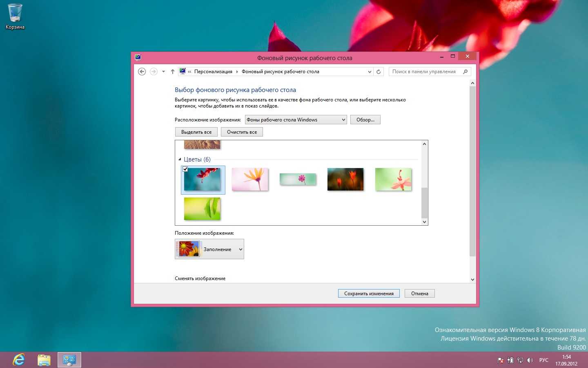This screenshot has height=368, width=588.
Task: Open File Explorer from the taskbar
Action: (x=44, y=360)
